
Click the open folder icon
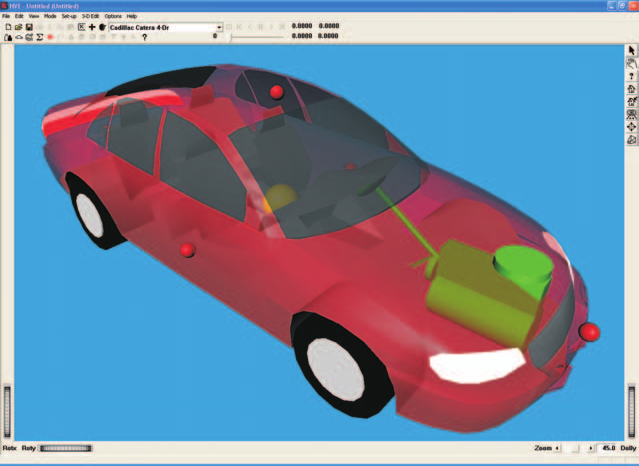point(18,27)
